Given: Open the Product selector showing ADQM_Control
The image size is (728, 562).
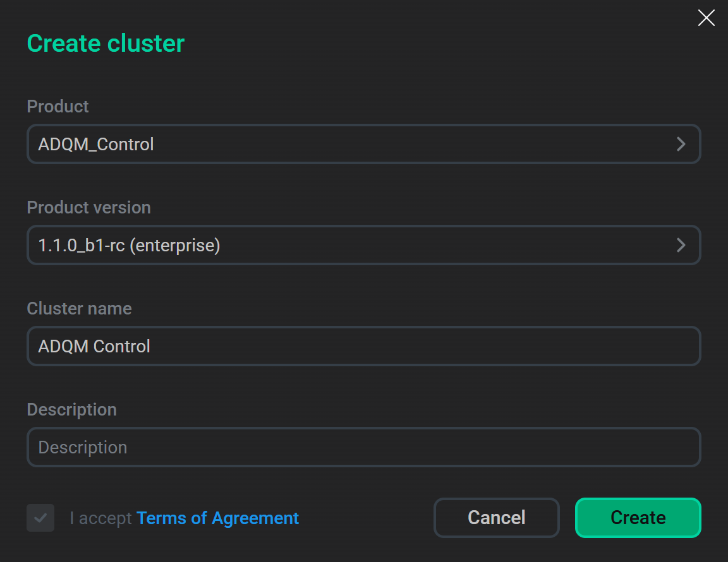Looking at the screenshot, I should click(363, 144).
